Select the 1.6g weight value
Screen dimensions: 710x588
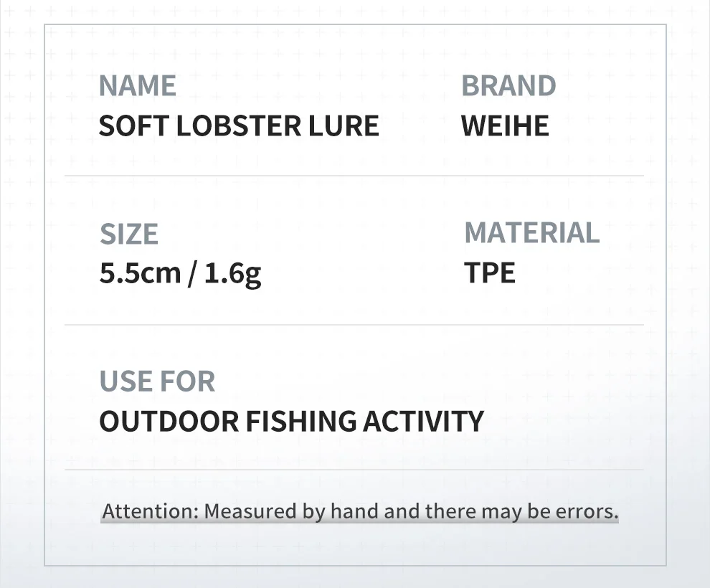232,274
